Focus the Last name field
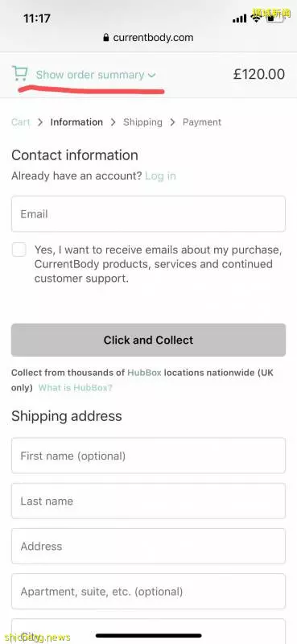This screenshot has width=297, height=644. [x=148, y=501]
